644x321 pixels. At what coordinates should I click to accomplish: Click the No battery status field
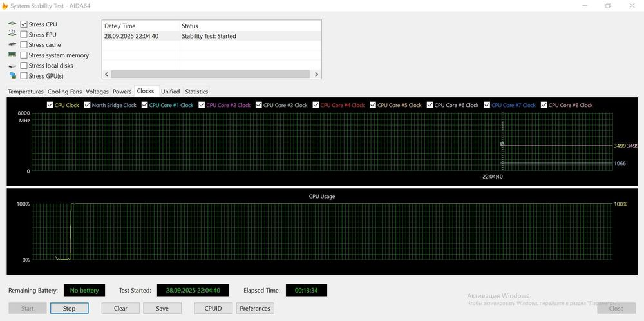pos(84,290)
